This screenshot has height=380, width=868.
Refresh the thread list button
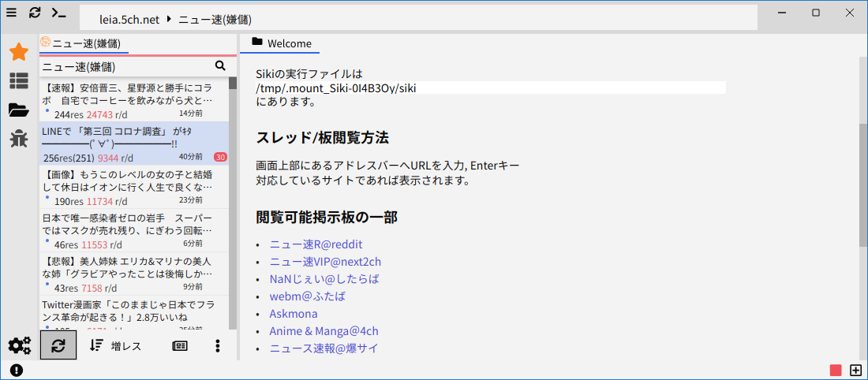click(58, 346)
